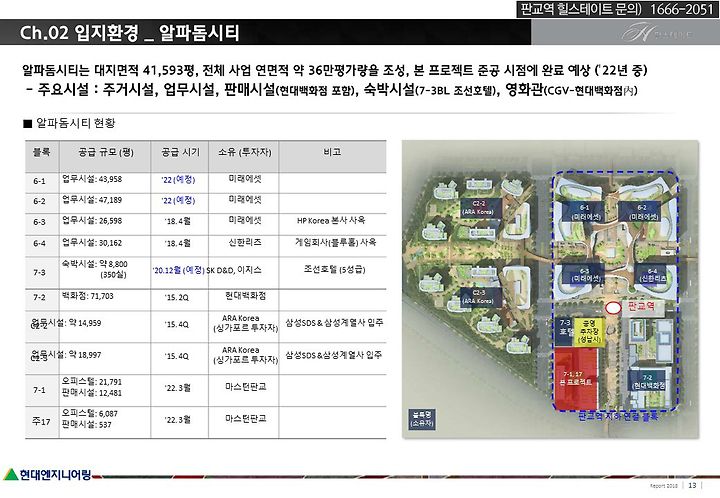Click cell '오피스텔: 21,791'
Screen dimensions: 720x498
pyautogui.click(x=92, y=382)
